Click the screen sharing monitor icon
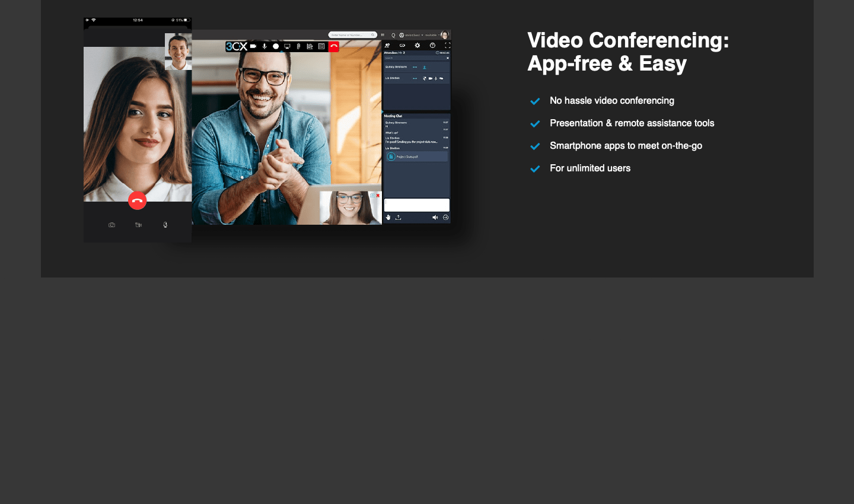 coord(287,46)
